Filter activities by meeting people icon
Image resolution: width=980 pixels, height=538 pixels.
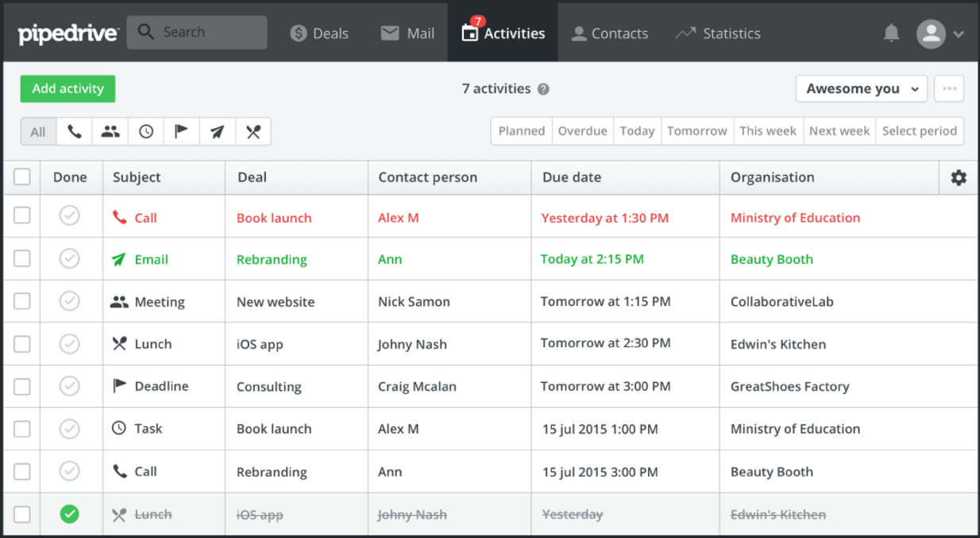tap(110, 132)
